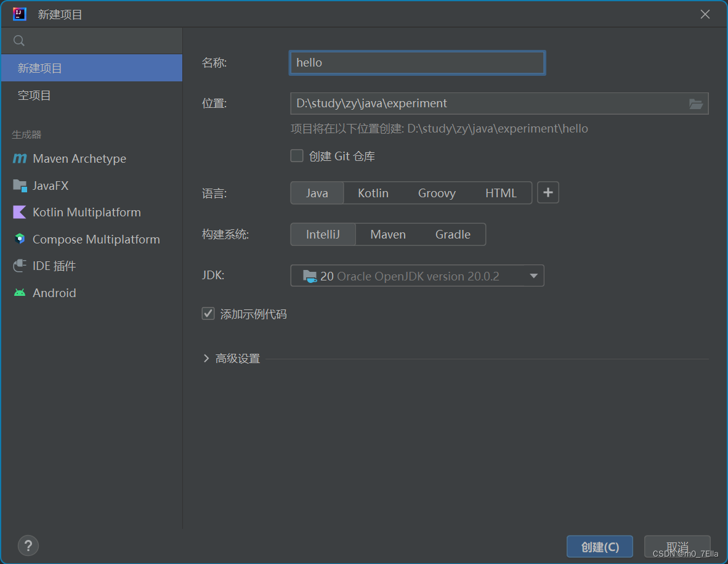Choose the Kotlin Multiplatform generator icon
The height and width of the screenshot is (564, 728).
pyautogui.click(x=19, y=212)
